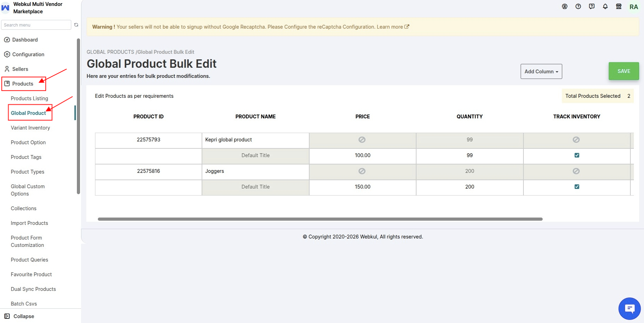
Task: Open the notifications bell
Action: [x=605, y=6]
